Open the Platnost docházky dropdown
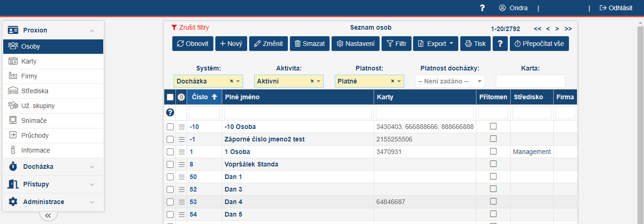This screenshot has height=224, width=644. (450, 81)
